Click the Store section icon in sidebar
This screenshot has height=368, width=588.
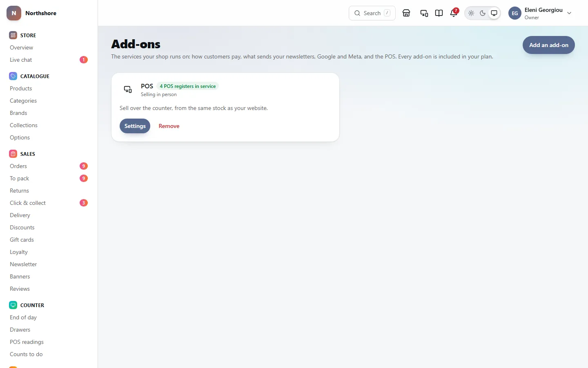[x=13, y=35]
